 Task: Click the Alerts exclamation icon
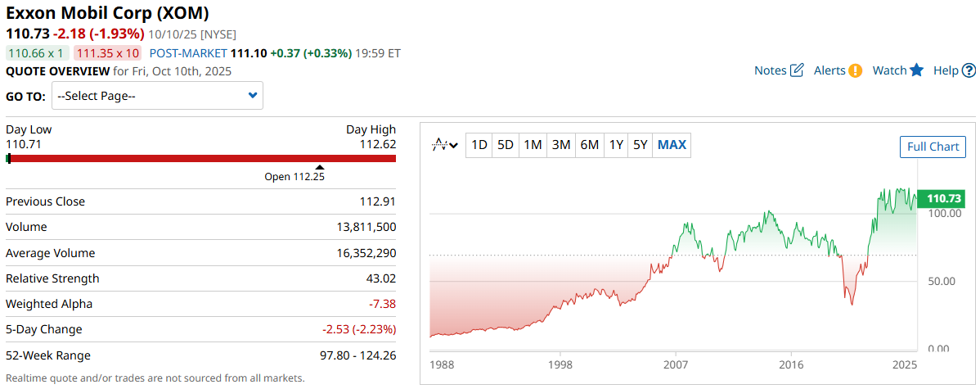(855, 70)
